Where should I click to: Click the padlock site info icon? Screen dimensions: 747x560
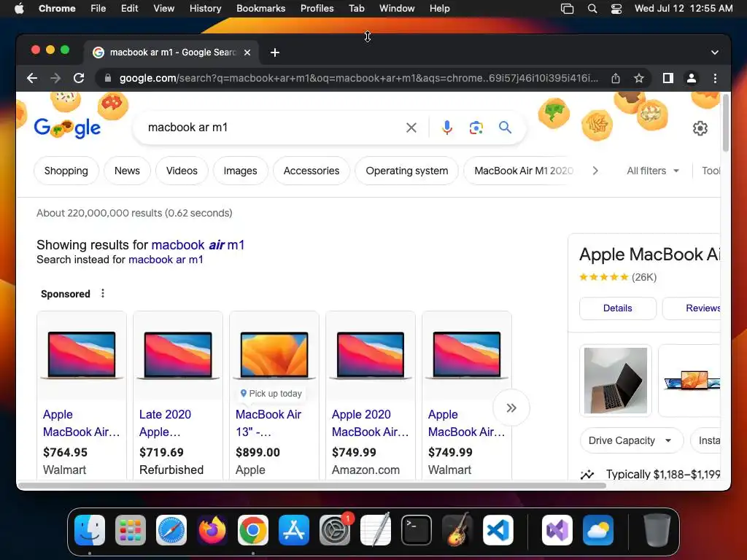click(108, 78)
